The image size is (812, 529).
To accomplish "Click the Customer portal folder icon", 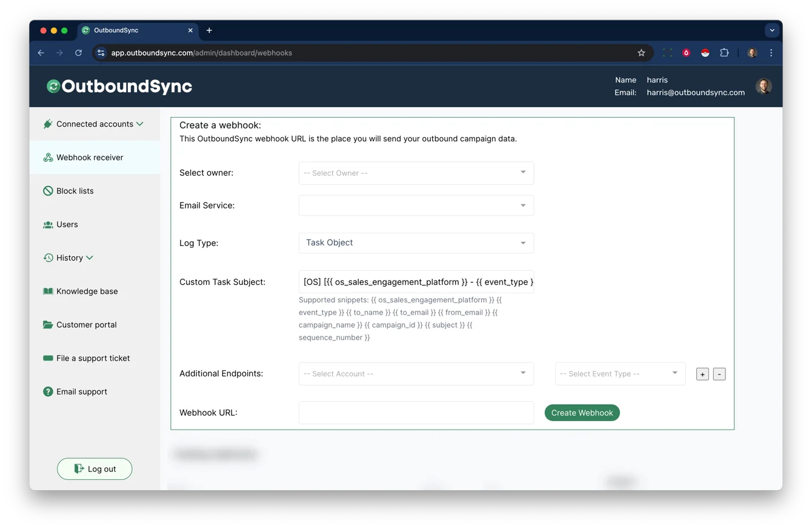I will 48,324.
